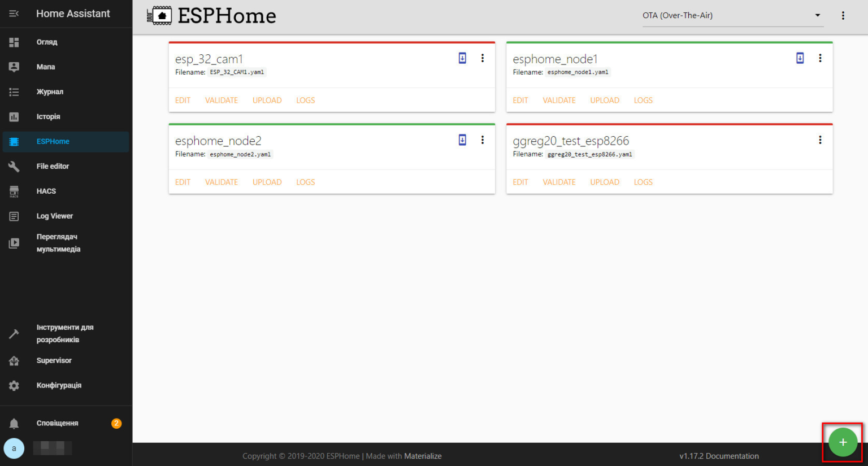Open the three-dot menu for esp_32_cam1
Viewport: 868px width, 466px height.
pyautogui.click(x=482, y=58)
